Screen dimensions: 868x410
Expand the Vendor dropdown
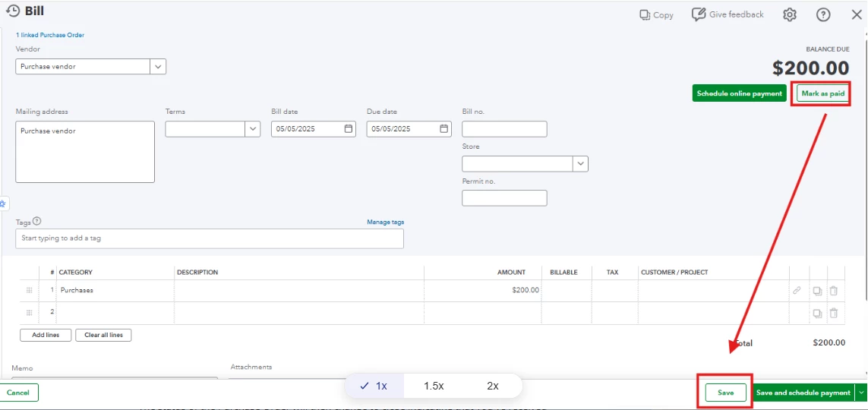158,66
